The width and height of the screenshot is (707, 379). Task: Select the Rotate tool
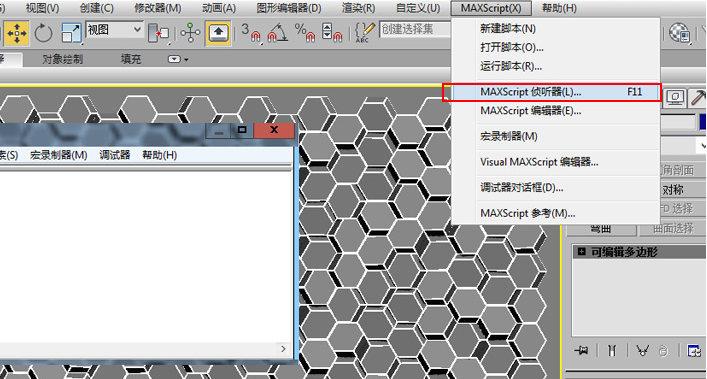[43, 33]
